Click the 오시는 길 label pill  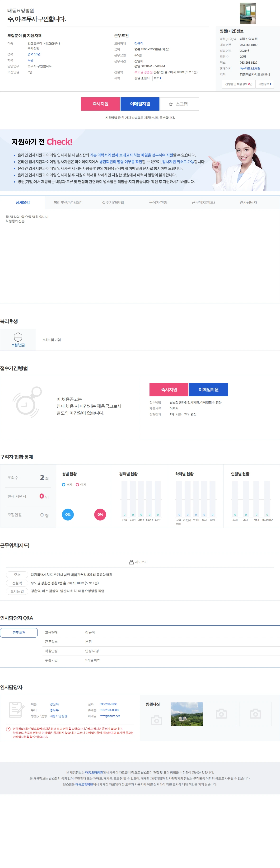tap(17, 591)
